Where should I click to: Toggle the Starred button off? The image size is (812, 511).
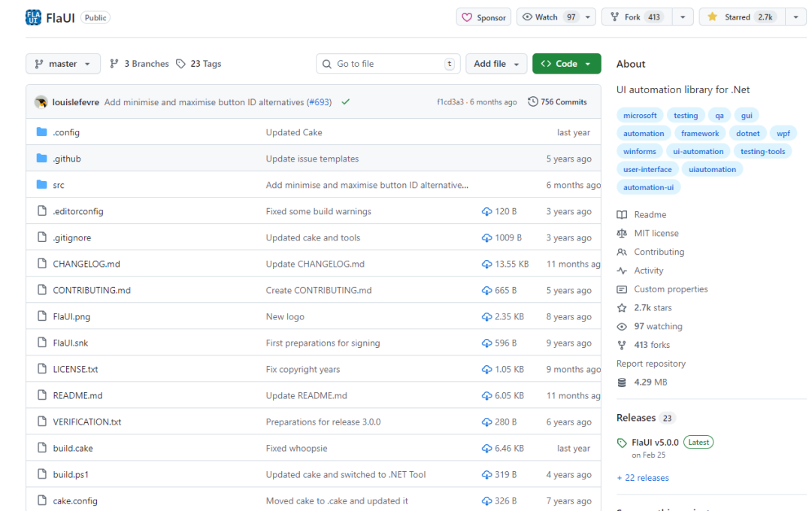pos(741,17)
